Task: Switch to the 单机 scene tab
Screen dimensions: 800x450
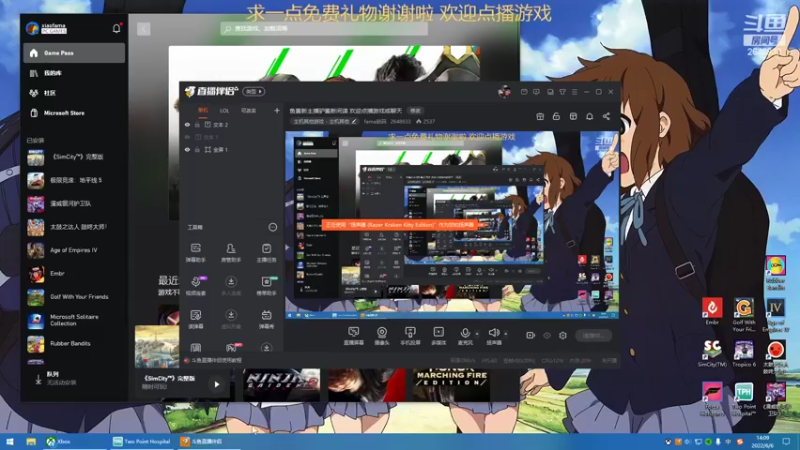Action: pos(203,110)
